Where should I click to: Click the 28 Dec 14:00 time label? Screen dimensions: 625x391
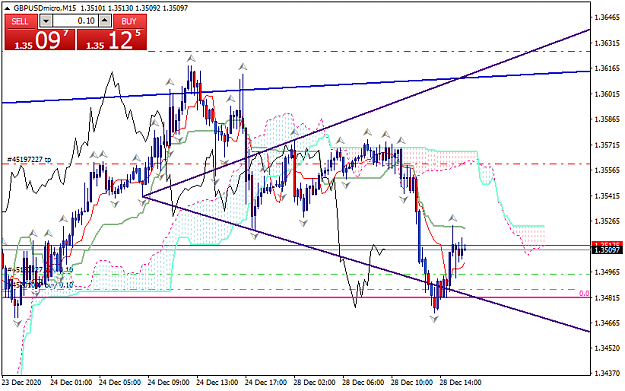point(460,382)
